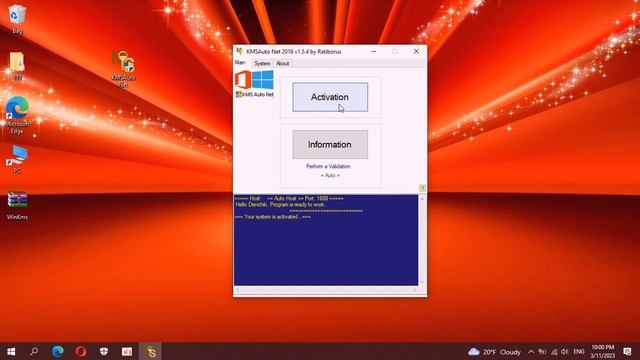Click the KMSAuto taskbar button

(151, 351)
